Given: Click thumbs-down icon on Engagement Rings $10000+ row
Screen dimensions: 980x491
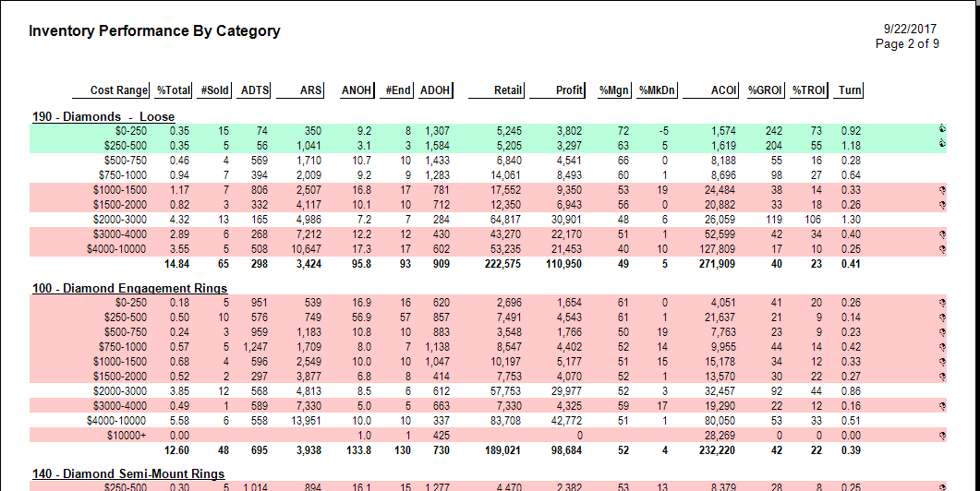Looking at the screenshot, I should point(942,435).
